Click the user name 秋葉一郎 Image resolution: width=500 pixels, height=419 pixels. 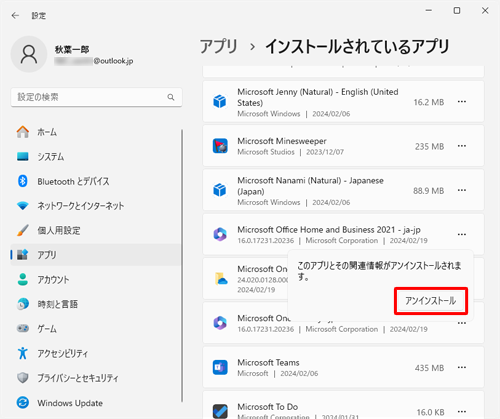(72, 50)
